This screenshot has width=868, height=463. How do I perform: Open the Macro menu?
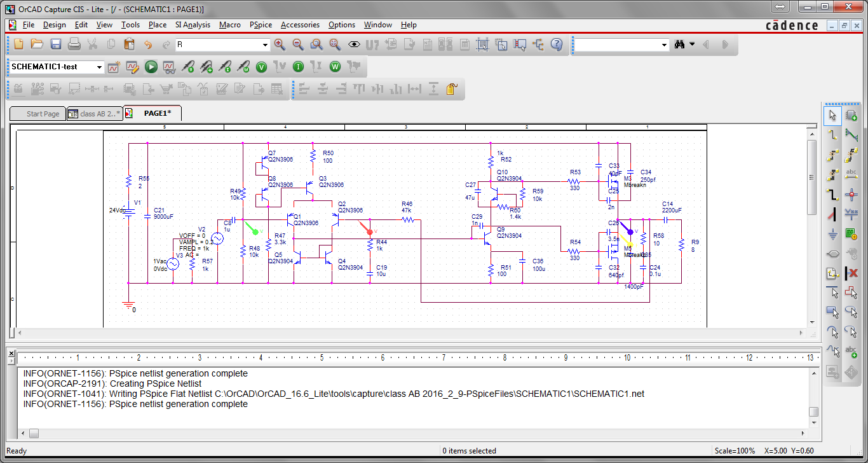pos(230,25)
